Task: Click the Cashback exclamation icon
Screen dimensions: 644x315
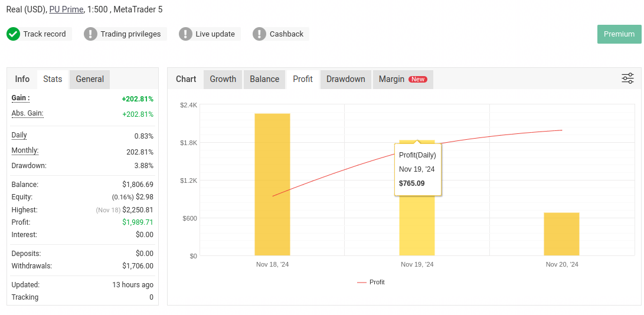Action: (259, 34)
